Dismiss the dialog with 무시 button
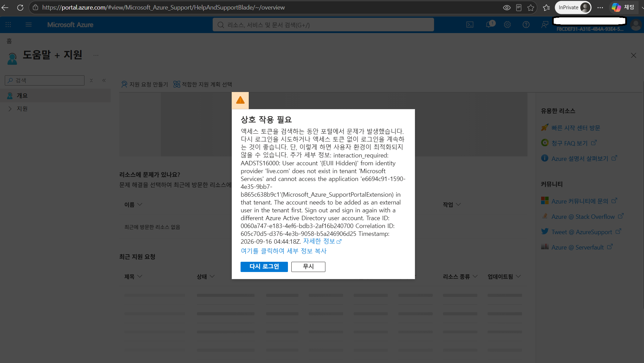Viewport: 644px width, 363px height. tap(308, 267)
